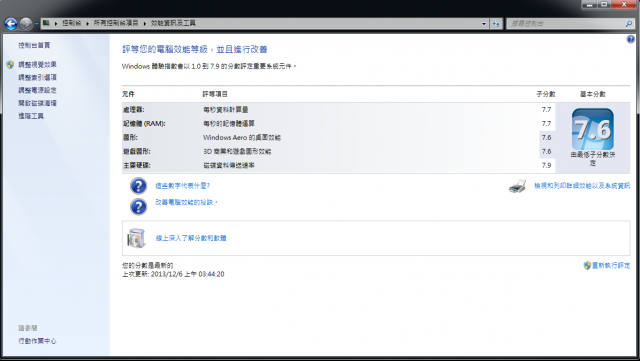Click the 基本分數 column header
This screenshot has width=640, height=361.
coord(593,94)
